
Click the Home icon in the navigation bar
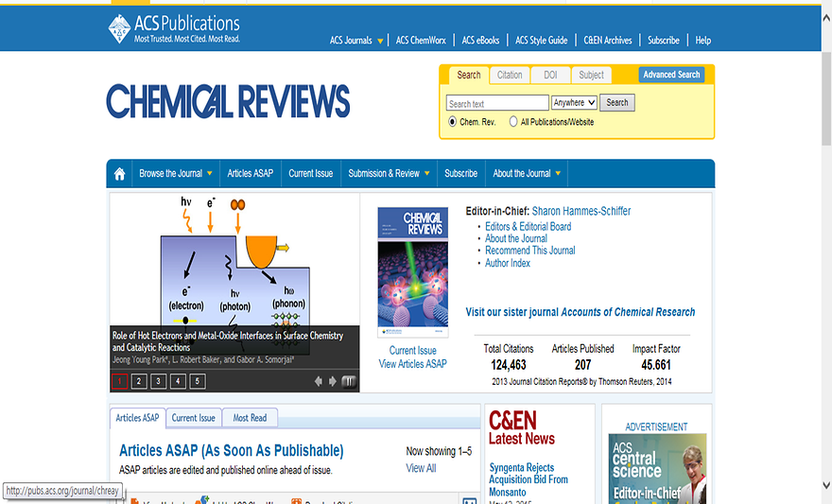point(119,174)
